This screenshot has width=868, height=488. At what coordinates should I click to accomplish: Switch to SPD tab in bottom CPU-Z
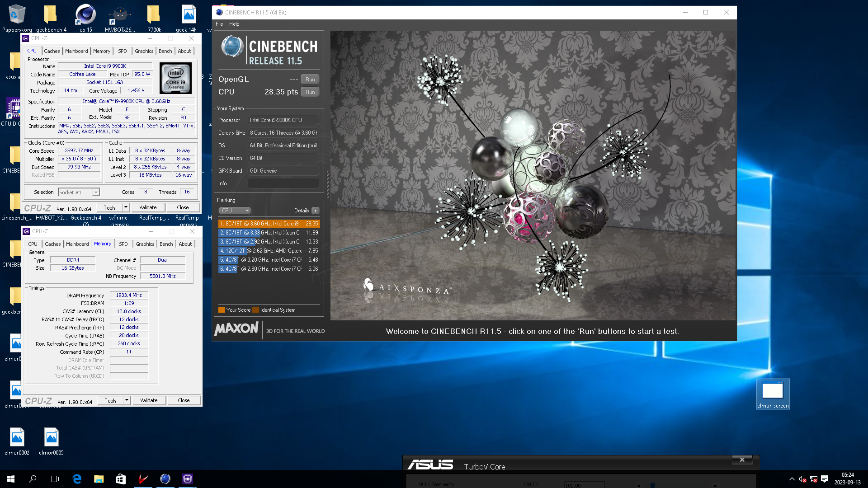coord(123,244)
